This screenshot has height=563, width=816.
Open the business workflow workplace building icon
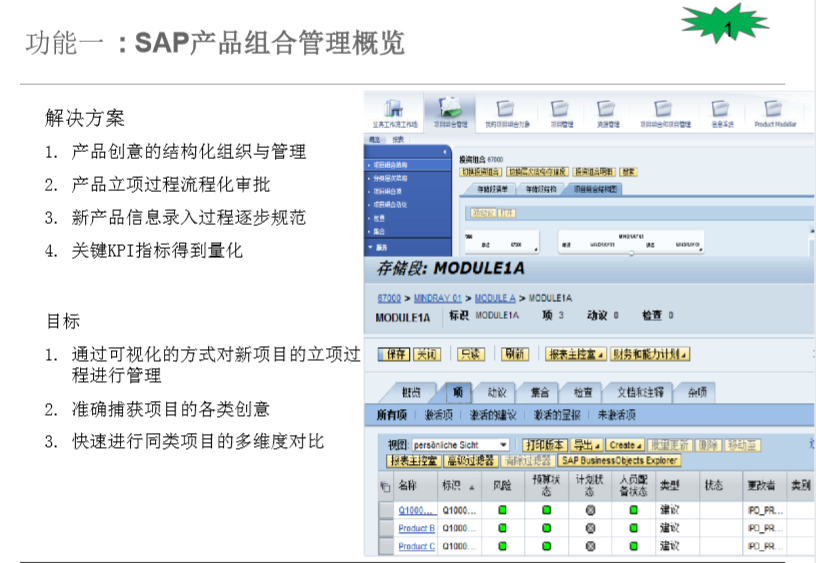(394, 108)
